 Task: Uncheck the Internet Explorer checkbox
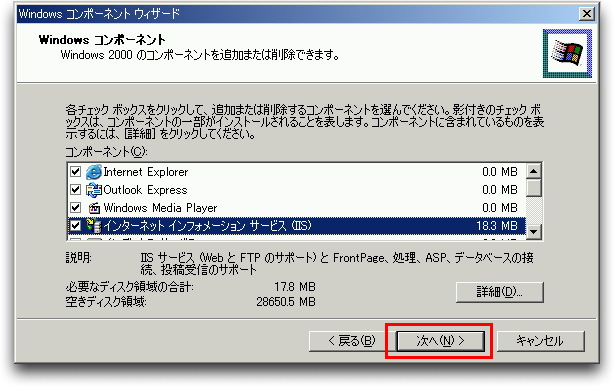coord(75,172)
